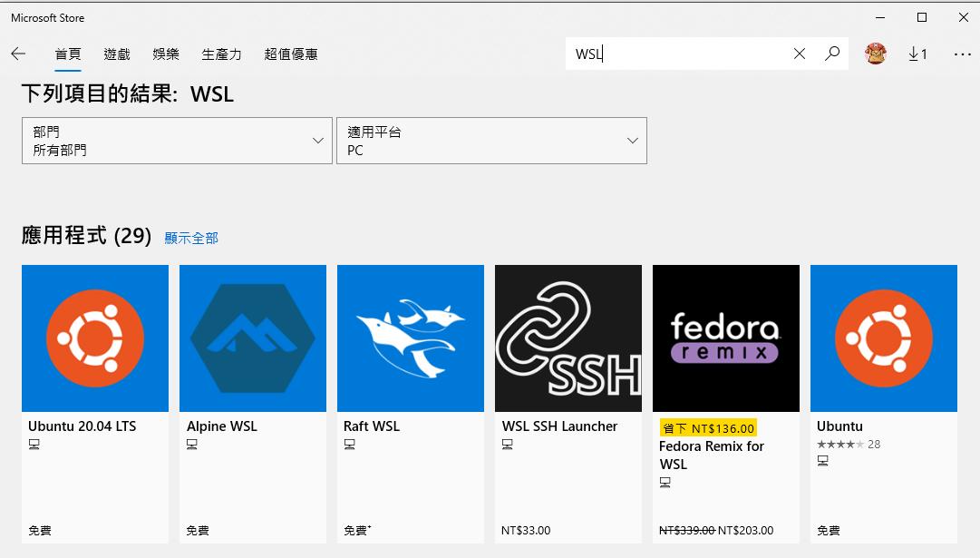The width and height of the screenshot is (980, 558).
Task: Click the 省下 NT$136.00 savings badge
Action: (708, 428)
